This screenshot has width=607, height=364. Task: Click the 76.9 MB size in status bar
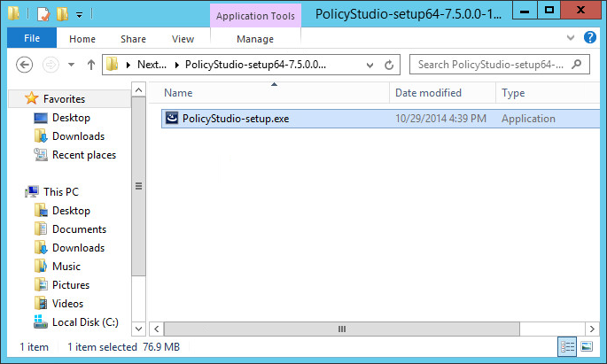161,347
